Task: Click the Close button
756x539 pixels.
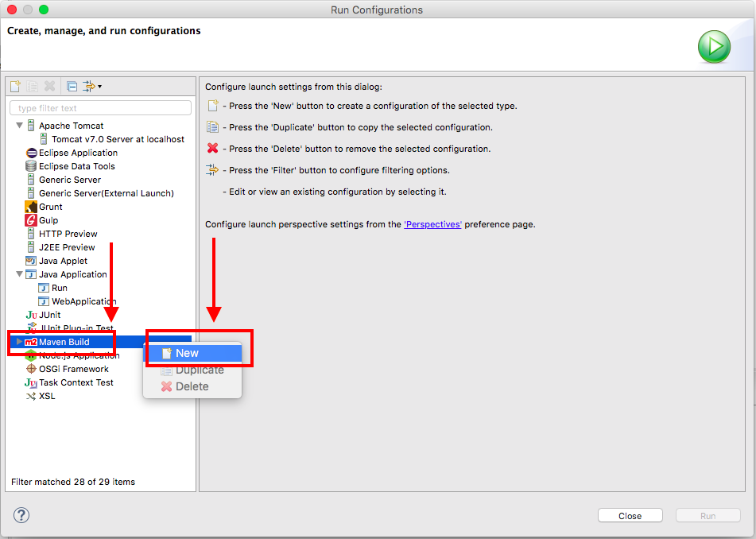Action: [630, 516]
